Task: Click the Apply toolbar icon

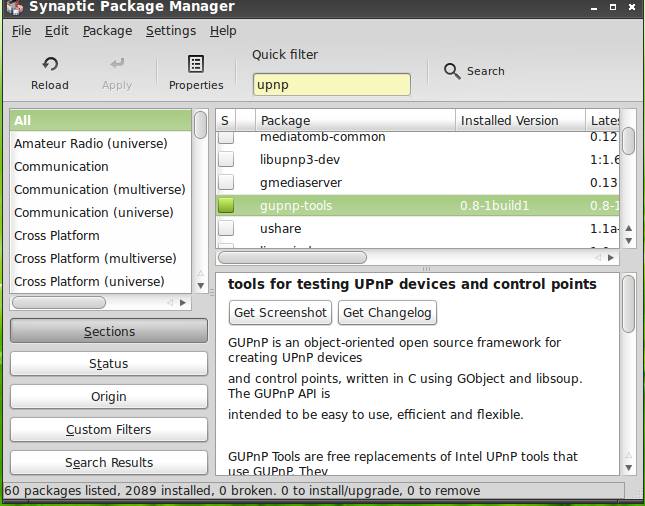Action: point(117,64)
